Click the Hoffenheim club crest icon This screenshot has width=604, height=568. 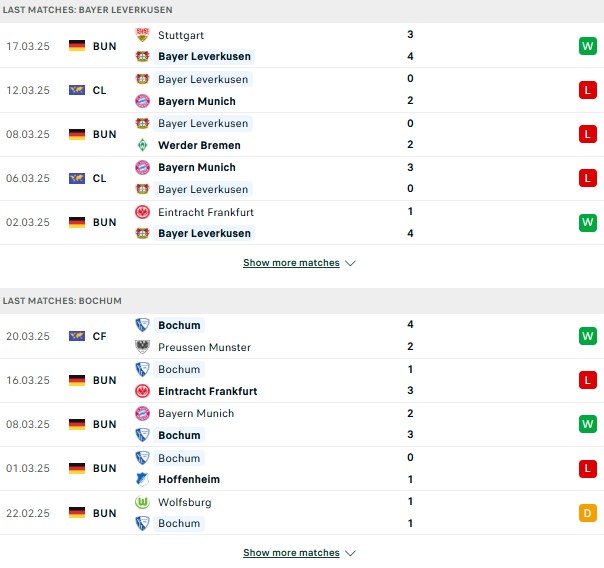click(142, 479)
